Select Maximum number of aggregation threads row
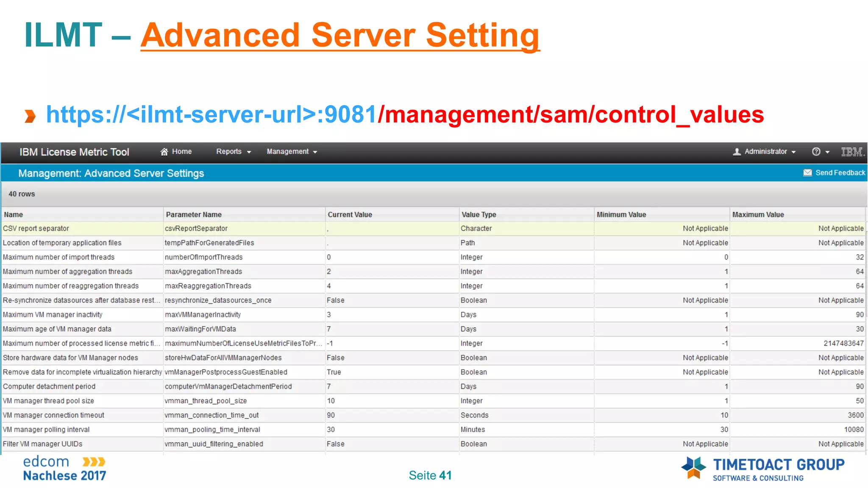Viewport: 868px width, 488px height. pos(433,272)
